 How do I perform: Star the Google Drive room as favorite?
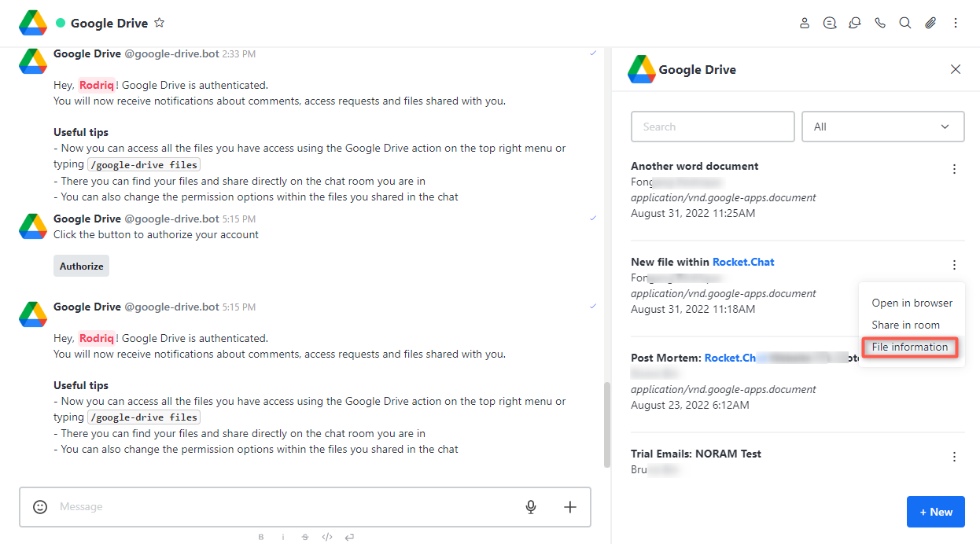tap(159, 23)
